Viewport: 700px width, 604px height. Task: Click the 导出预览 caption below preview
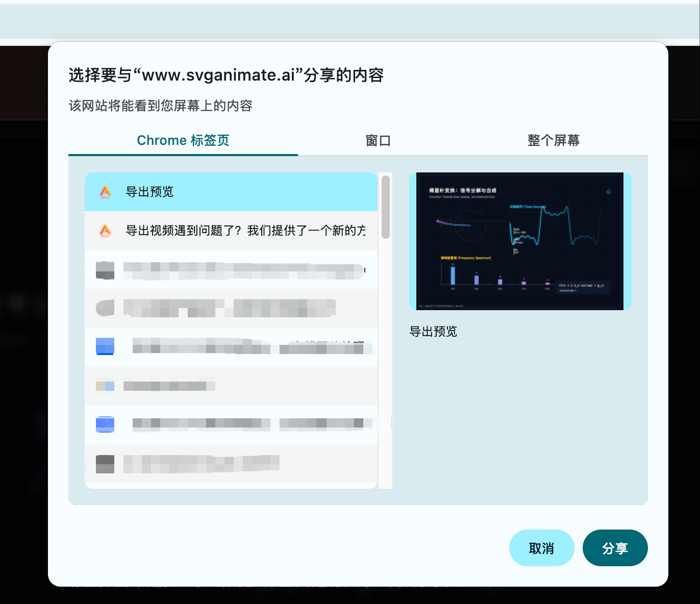[x=433, y=332]
